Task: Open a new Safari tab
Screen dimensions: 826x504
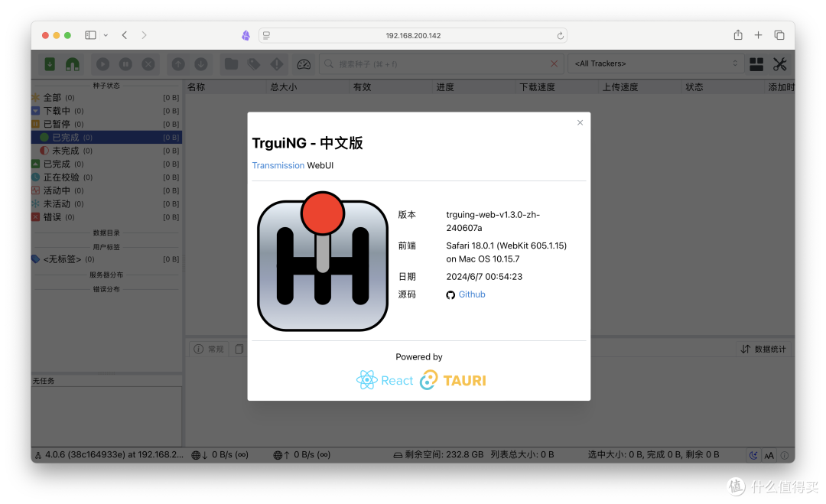Action: pyautogui.click(x=758, y=34)
